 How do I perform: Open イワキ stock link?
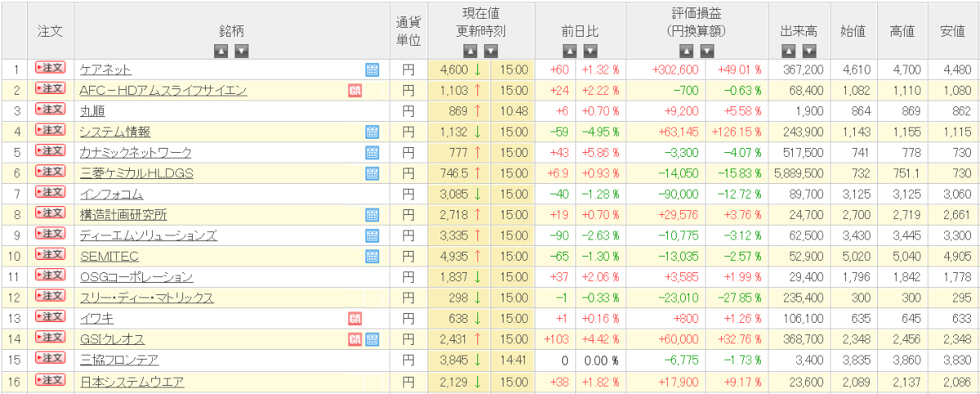(x=96, y=318)
